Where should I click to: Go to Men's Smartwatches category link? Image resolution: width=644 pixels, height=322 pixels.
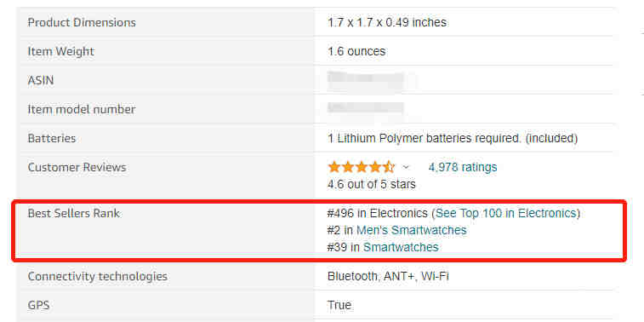point(412,230)
